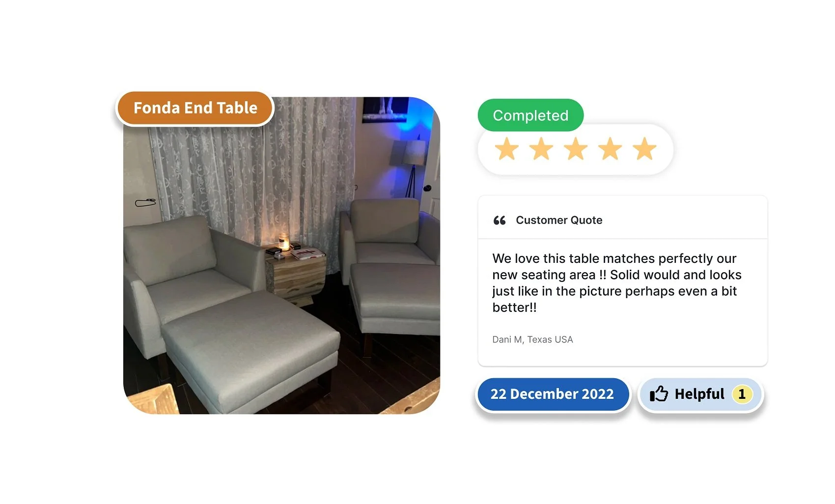Click reviewer name Dani M, Texas USA

click(x=532, y=339)
